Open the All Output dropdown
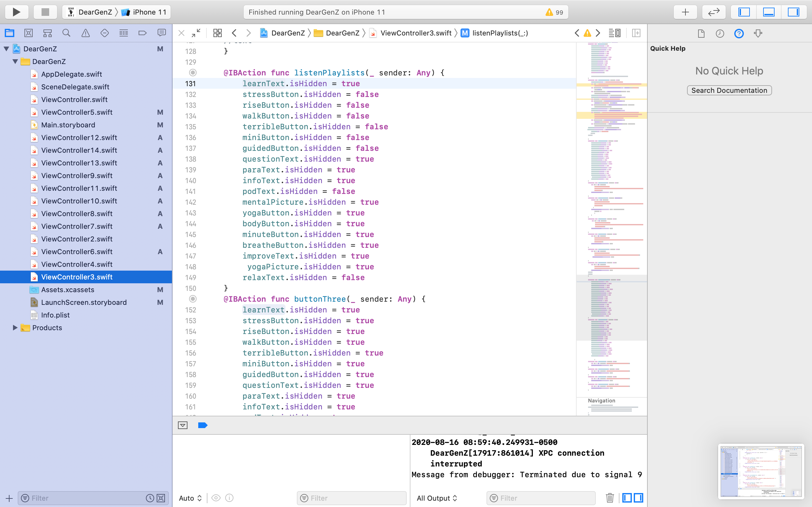The image size is (812, 507). pos(436,498)
